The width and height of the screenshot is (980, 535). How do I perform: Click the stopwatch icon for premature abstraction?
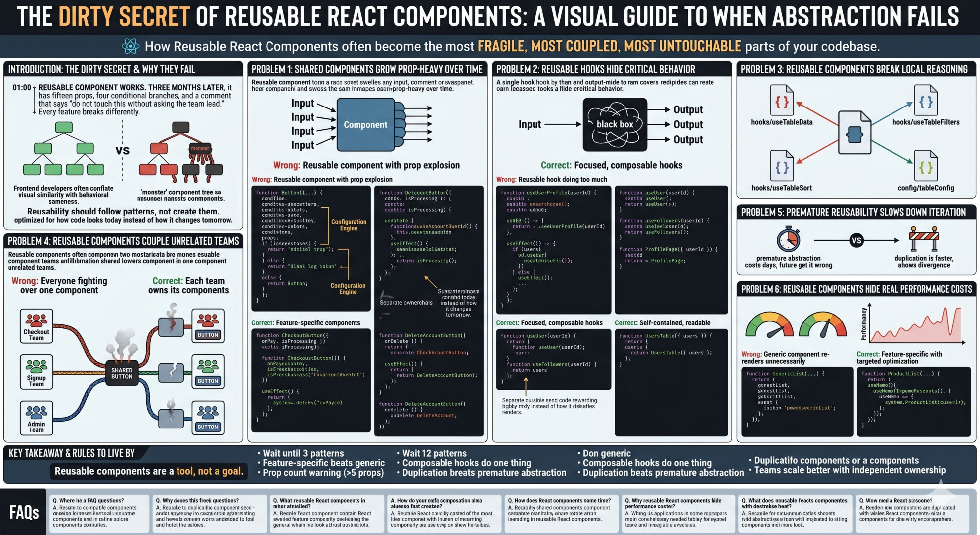[789, 239]
